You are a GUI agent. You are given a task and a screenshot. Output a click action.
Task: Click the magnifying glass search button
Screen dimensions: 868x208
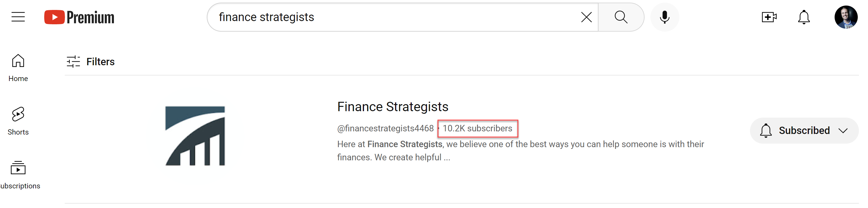(621, 17)
